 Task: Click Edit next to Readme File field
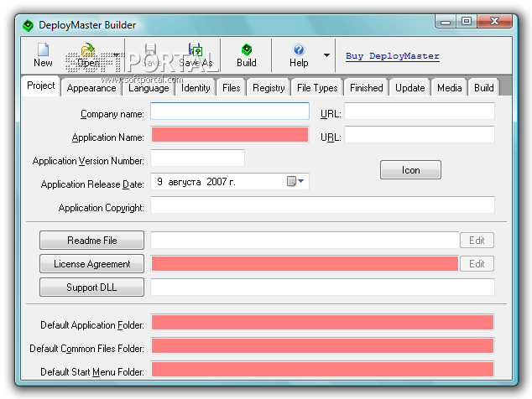(477, 241)
